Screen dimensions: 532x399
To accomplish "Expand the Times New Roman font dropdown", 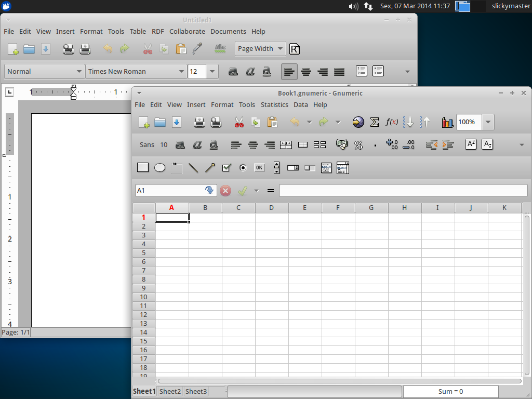I will point(181,72).
